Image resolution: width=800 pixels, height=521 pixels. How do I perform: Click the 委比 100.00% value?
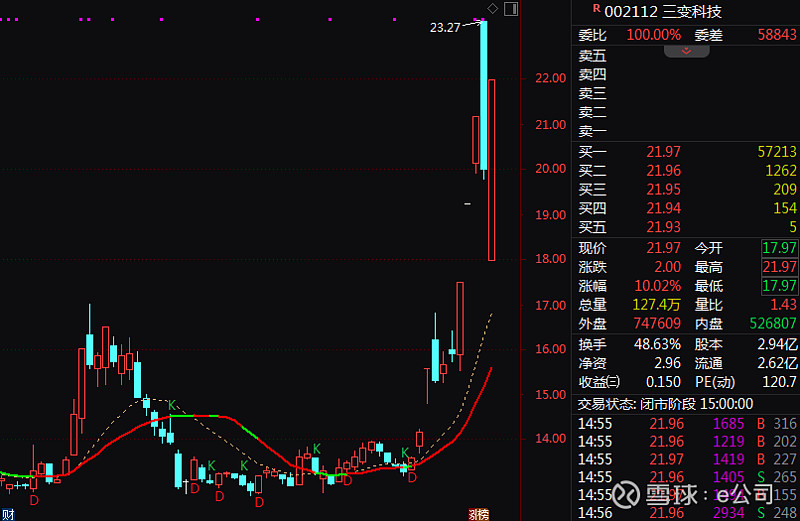click(654, 35)
